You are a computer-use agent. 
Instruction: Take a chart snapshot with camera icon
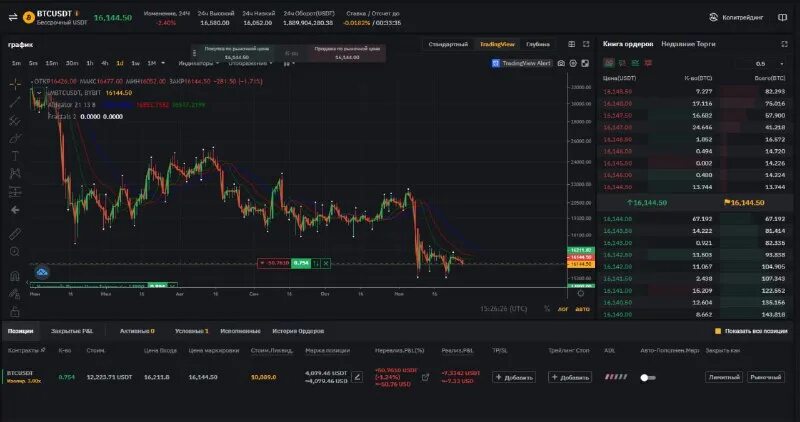coord(561,63)
